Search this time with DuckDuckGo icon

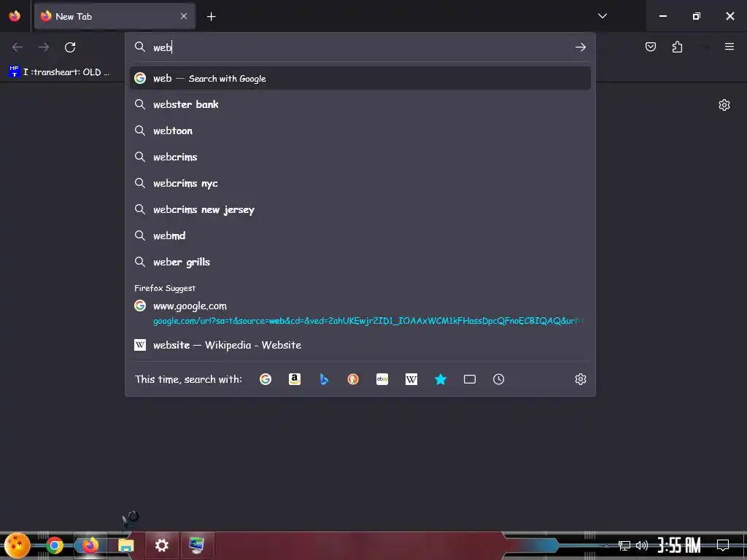[x=353, y=379]
